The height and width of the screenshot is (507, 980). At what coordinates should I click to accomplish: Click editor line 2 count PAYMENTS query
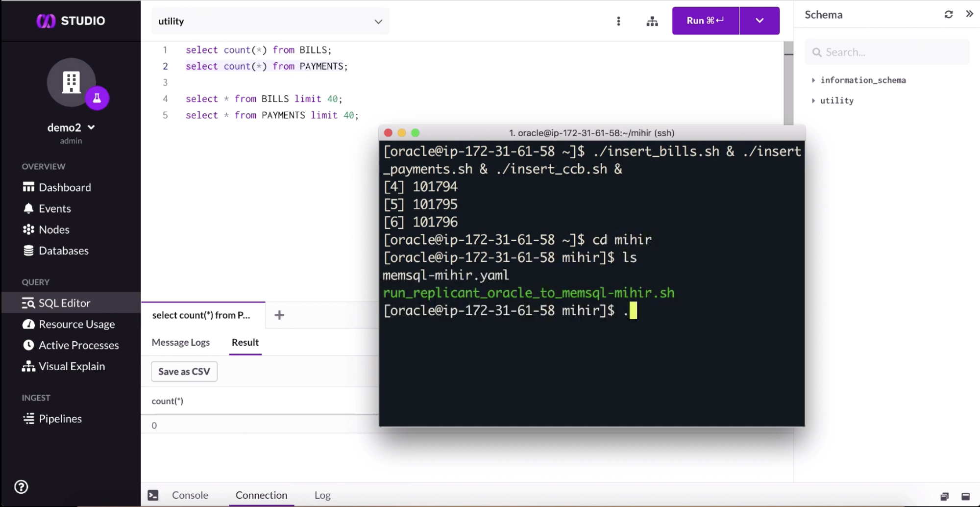(x=267, y=66)
